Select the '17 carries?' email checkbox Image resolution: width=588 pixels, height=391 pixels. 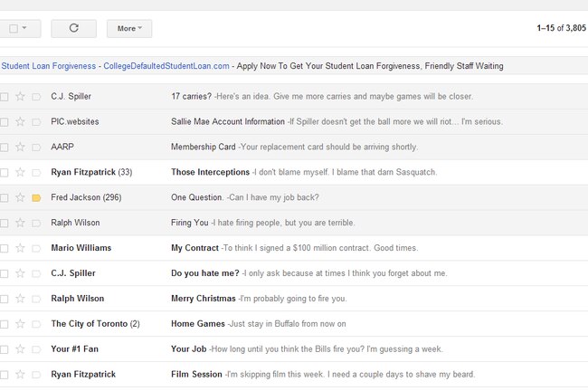point(5,97)
